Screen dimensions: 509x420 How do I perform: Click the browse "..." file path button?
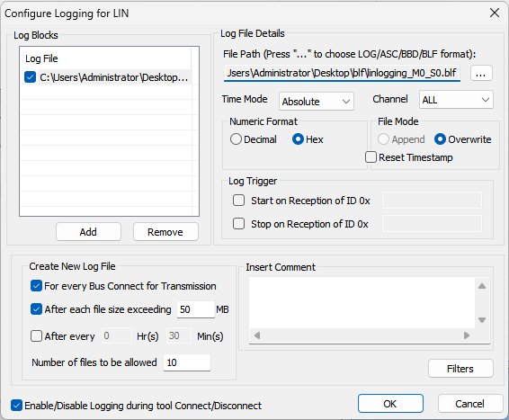tap(481, 73)
